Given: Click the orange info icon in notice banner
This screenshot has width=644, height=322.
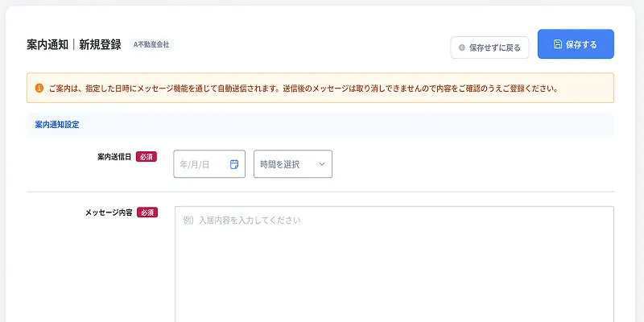Looking at the screenshot, I should point(39,88).
